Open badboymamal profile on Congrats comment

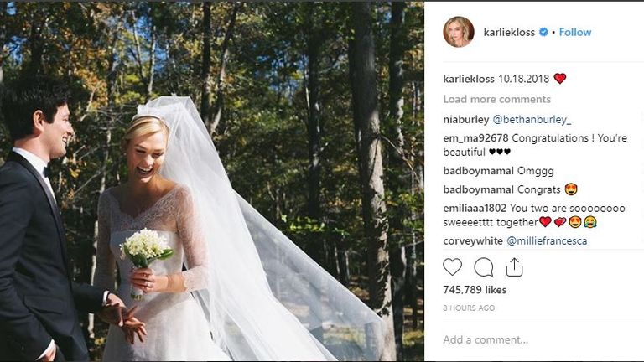click(x=478, y=189)
